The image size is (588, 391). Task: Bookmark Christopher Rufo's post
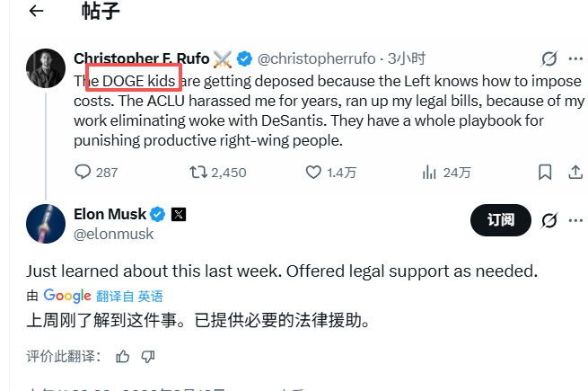(x=545, y=172)
